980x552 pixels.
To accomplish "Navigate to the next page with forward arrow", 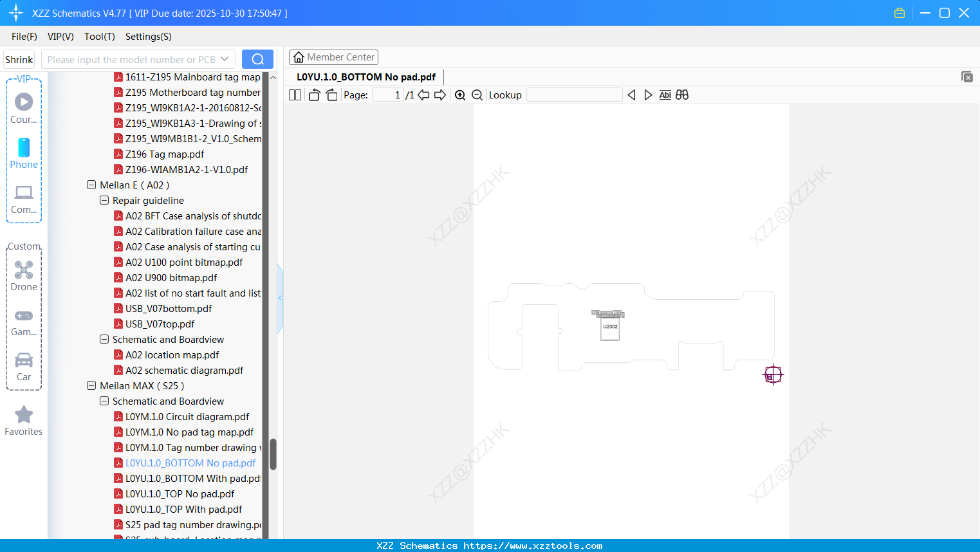I will pos(440,95).
